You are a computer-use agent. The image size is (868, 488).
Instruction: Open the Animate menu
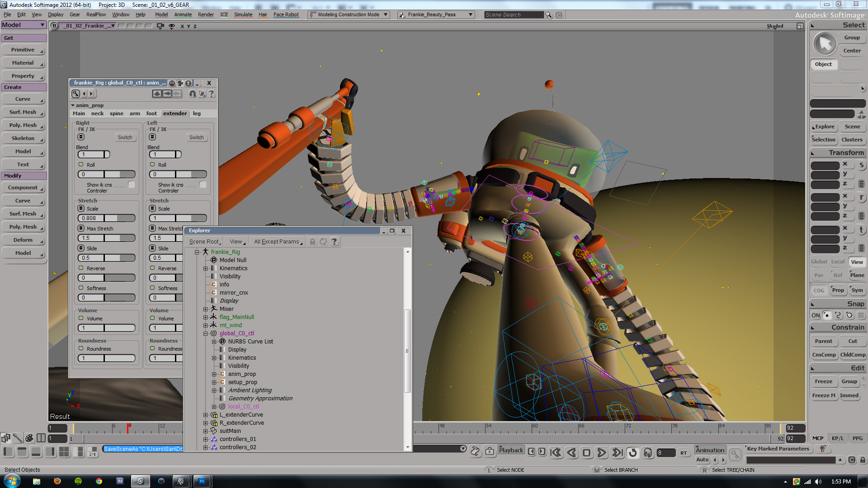click(x=183, y=15)
